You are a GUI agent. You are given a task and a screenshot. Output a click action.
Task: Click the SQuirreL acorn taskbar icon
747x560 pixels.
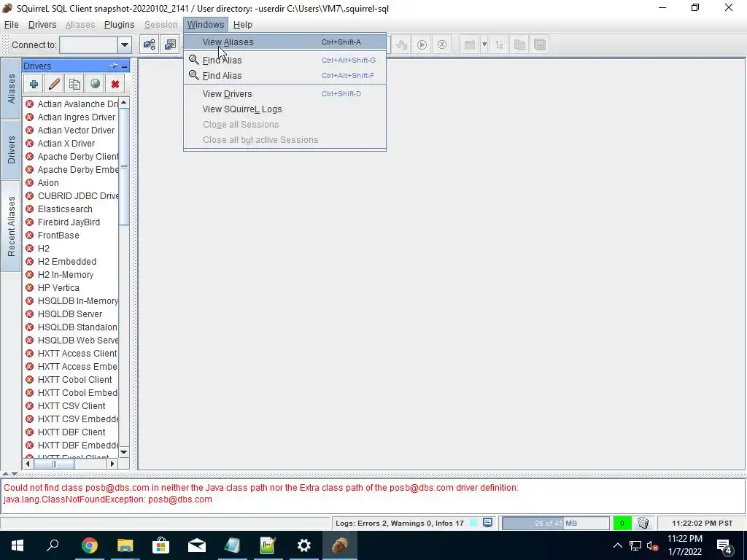click(x=340, y=545)
